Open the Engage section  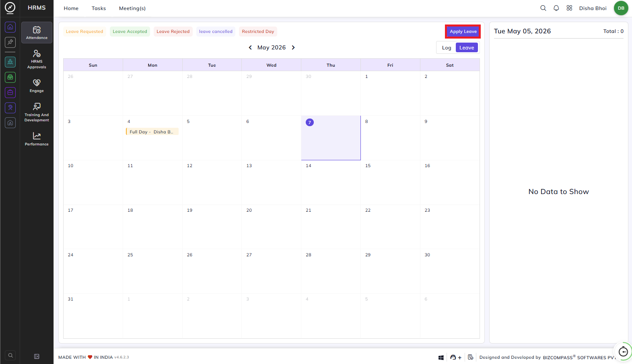(37, 86)
